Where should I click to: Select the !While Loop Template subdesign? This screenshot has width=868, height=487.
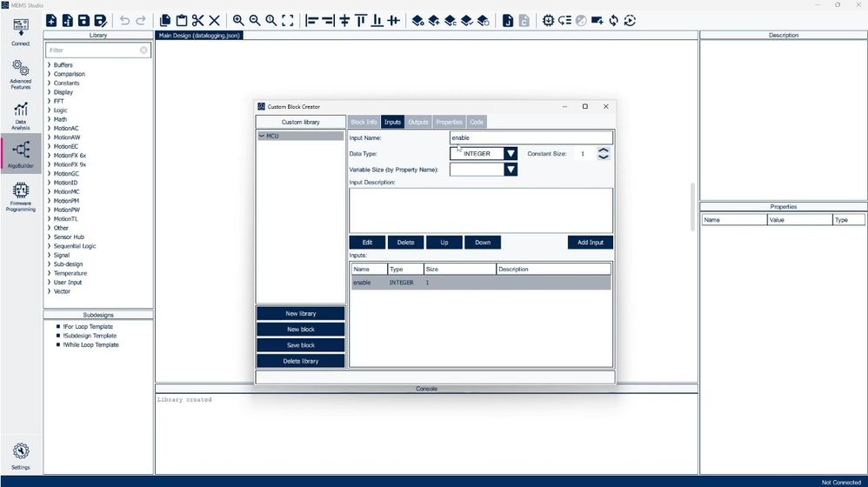tap(90, 344)
